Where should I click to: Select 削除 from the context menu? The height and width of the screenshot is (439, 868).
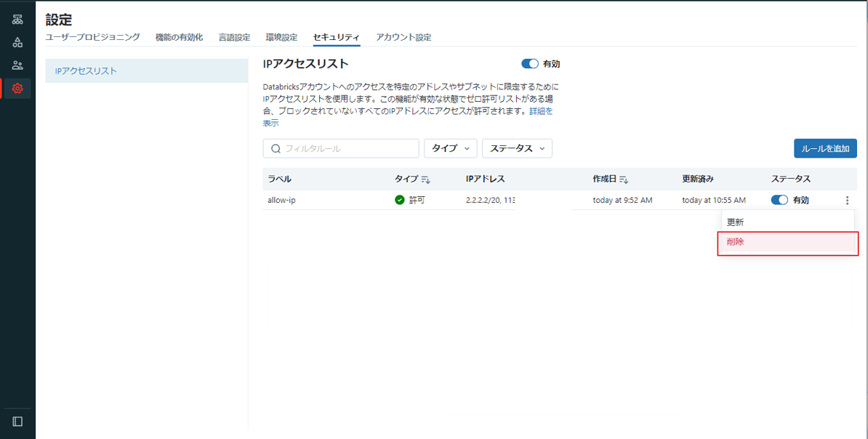(x=736, y=242)
